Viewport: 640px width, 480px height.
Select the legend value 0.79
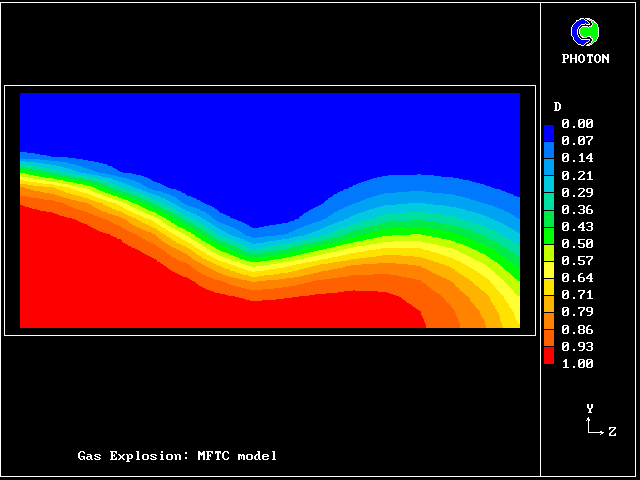pos(577,312)
